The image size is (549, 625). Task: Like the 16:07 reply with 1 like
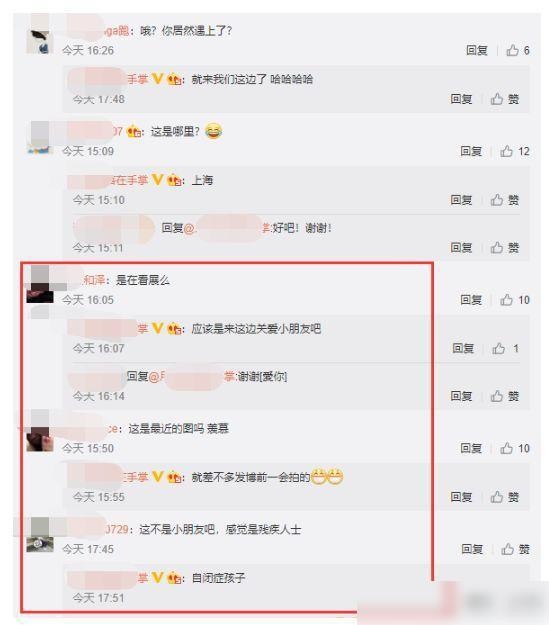point(506,349)
